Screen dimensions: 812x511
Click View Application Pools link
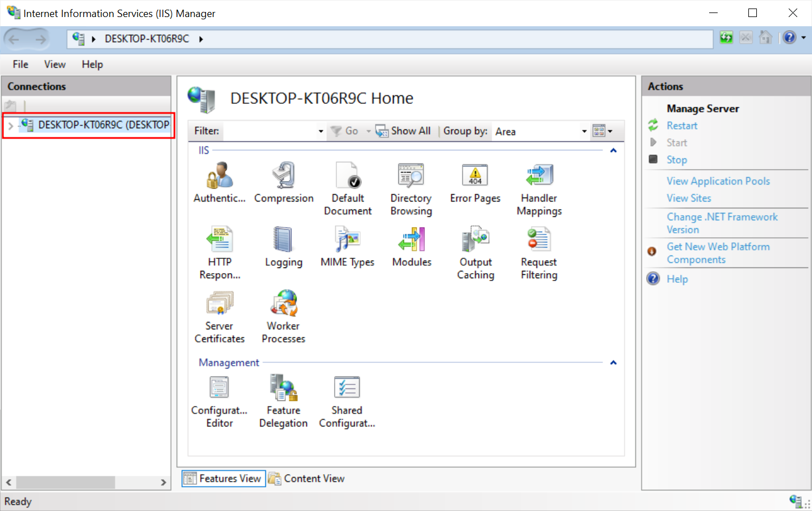[x=718, y=181]
